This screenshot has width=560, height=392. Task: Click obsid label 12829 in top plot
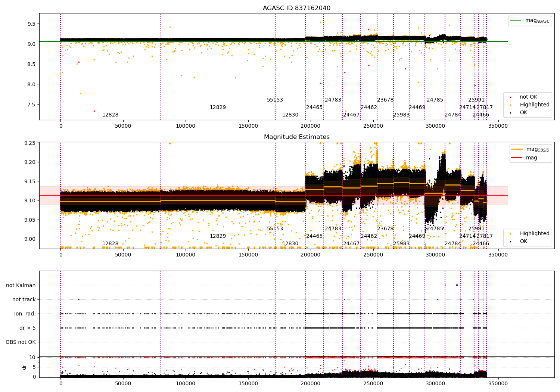coord(218,108)
